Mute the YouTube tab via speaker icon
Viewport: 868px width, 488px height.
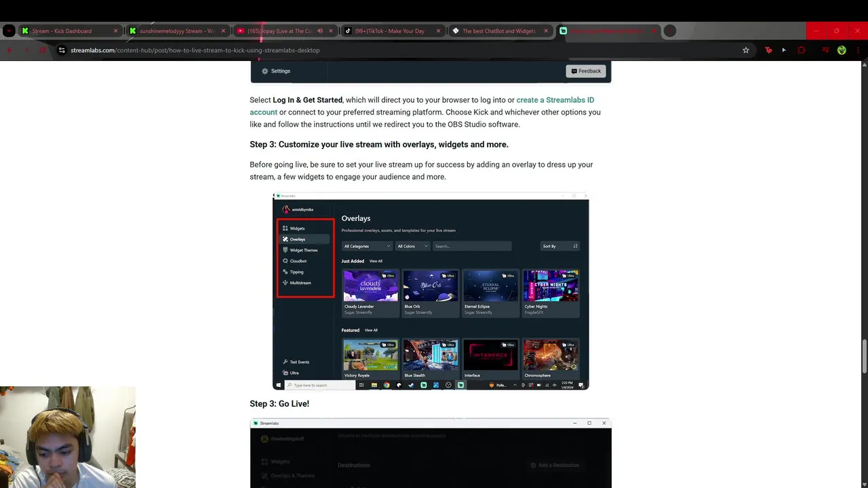coord(320,30)
